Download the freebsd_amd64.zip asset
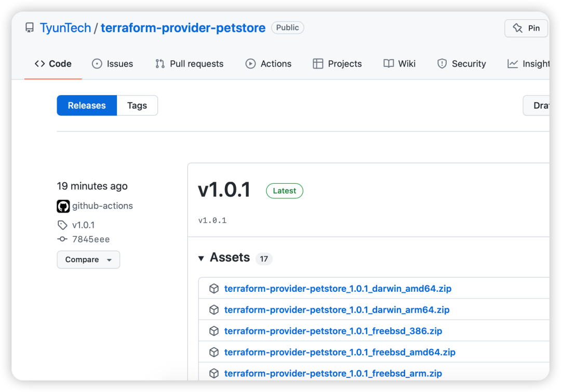Viewport: 561px width, 392px height. pos(340,353)
